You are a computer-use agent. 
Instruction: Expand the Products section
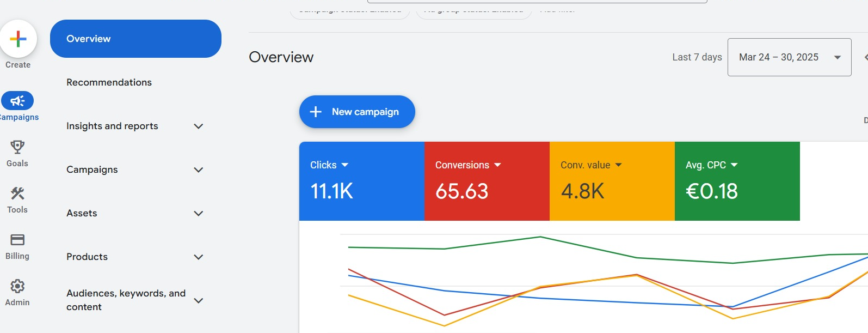tap(199, 257)
